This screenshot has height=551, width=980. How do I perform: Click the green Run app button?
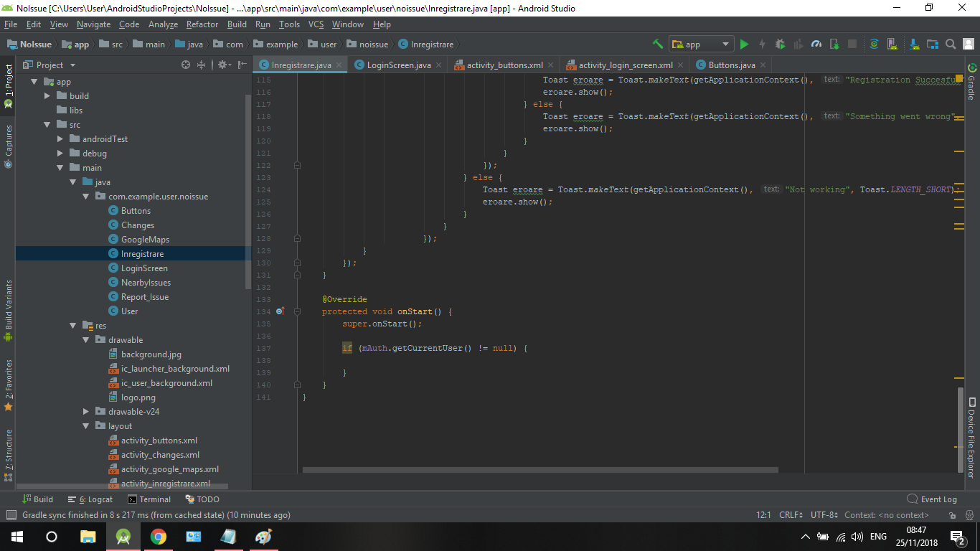click(744, 44)
